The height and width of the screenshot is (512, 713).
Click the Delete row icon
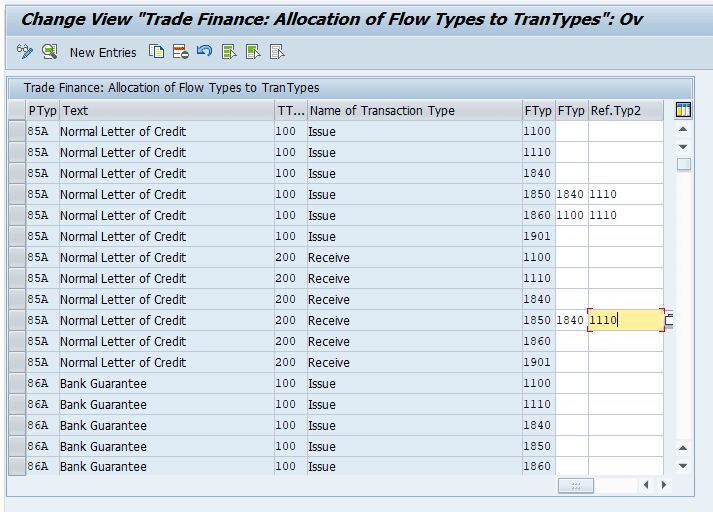pos(180,52)
